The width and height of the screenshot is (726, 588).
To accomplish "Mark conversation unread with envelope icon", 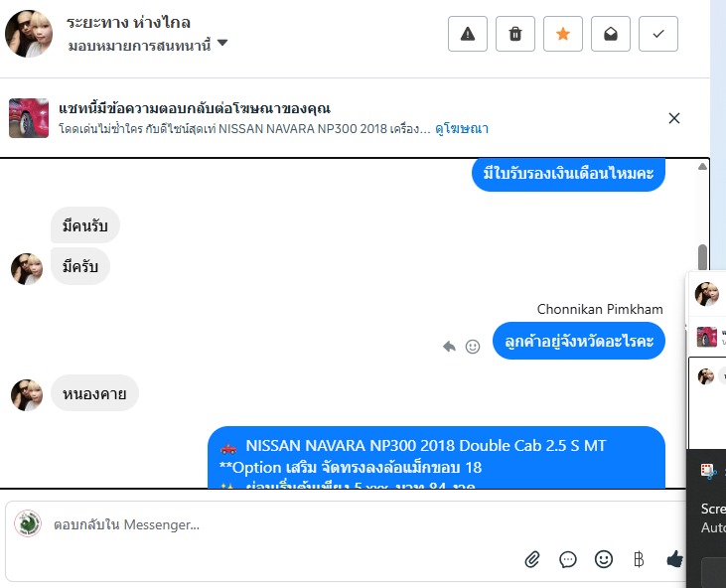I will (x=610, y=34).
